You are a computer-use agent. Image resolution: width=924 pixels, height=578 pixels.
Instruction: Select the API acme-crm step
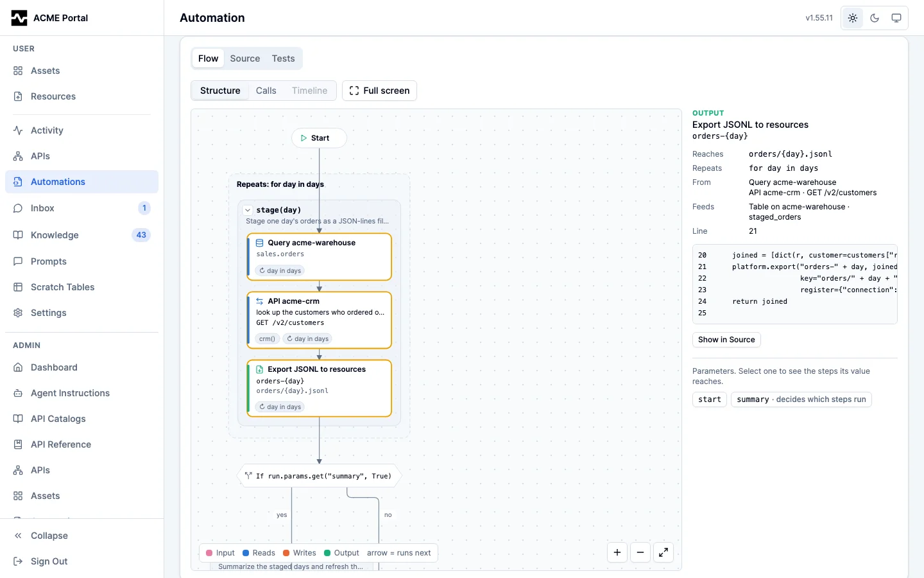[x=320, y=320]
